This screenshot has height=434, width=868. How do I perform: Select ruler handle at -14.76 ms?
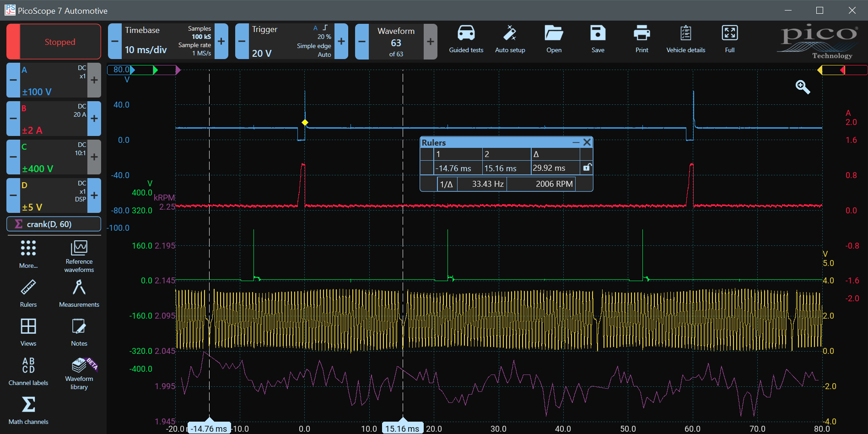[x=209, y=428]
